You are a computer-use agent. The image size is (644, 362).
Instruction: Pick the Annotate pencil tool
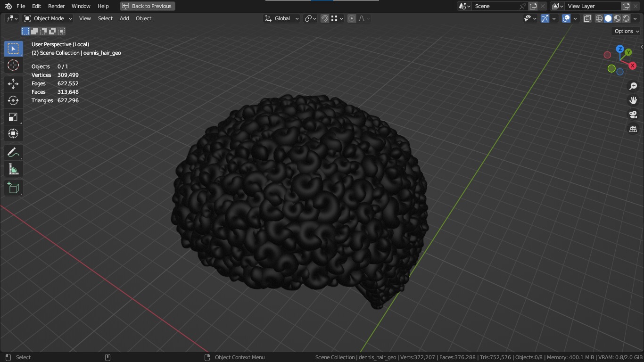(x=13, y=152)
